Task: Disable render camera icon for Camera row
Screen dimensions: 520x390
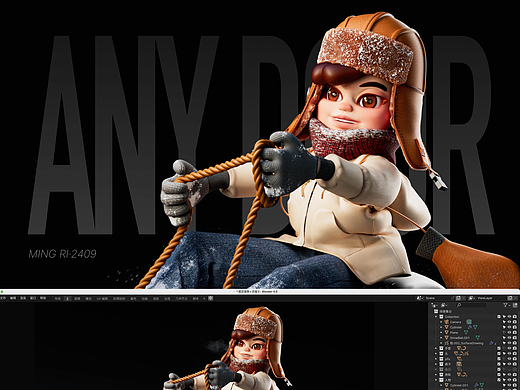Action: click(x=515, y=322)
